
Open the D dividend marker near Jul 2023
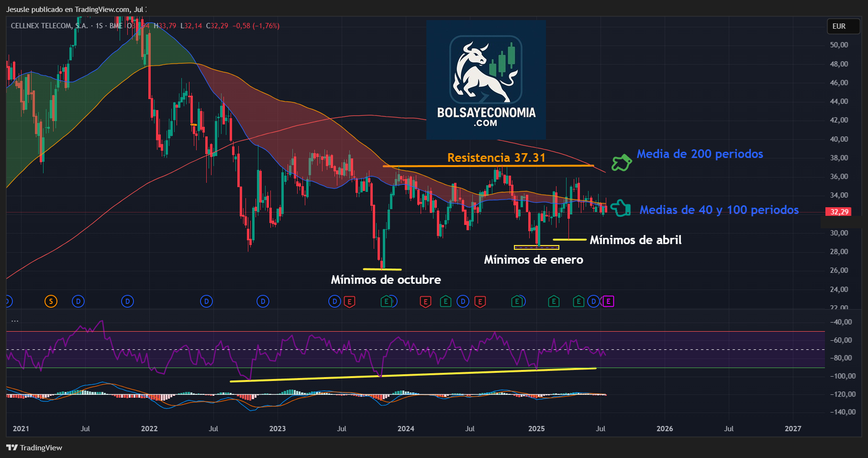point(334,302)
